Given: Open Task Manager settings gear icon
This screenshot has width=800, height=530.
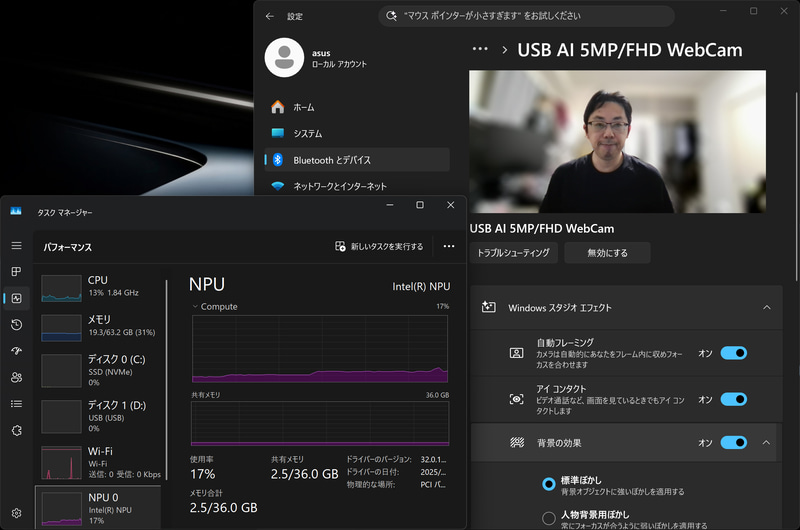Looking at the screenshot, I should click(16, 513).
